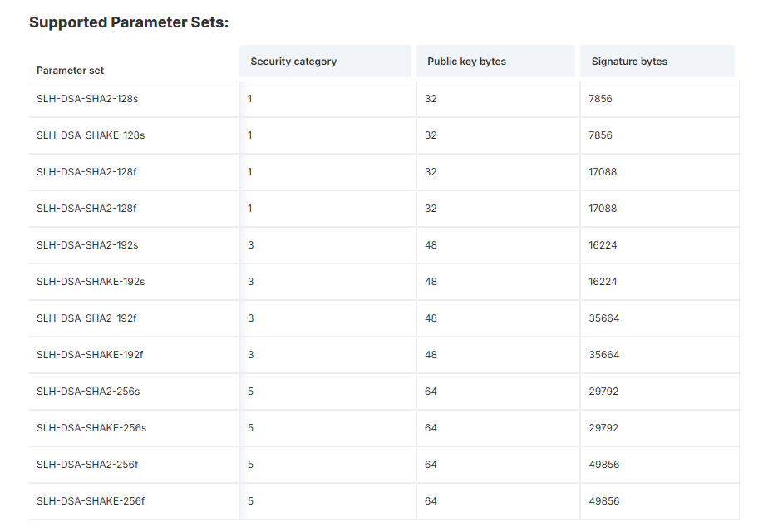This screenshot has height=532, width=763.
Task: Select the SLH-DSA-SHA2-128s parameter set name
Action: tap(87, 99)
